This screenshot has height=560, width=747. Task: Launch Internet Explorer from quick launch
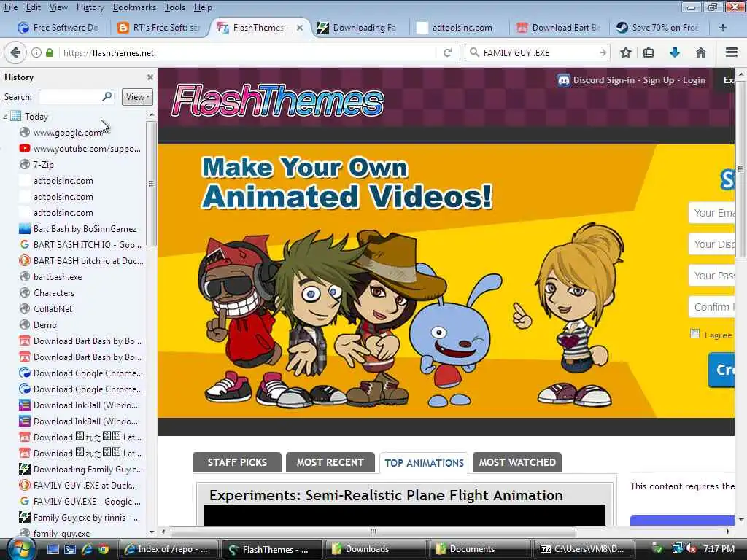tap(87, 550)
